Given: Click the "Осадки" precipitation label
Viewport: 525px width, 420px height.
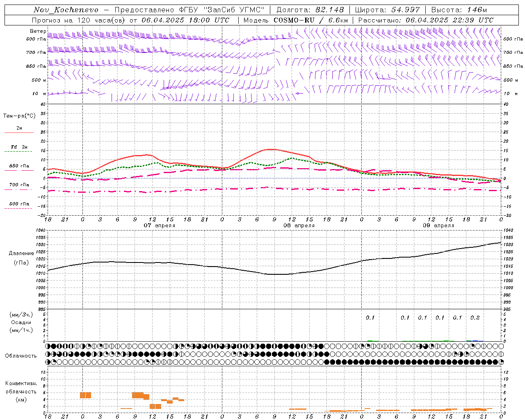Looking at the screenshot, I should pyautogui.click(x=21, y=322).
